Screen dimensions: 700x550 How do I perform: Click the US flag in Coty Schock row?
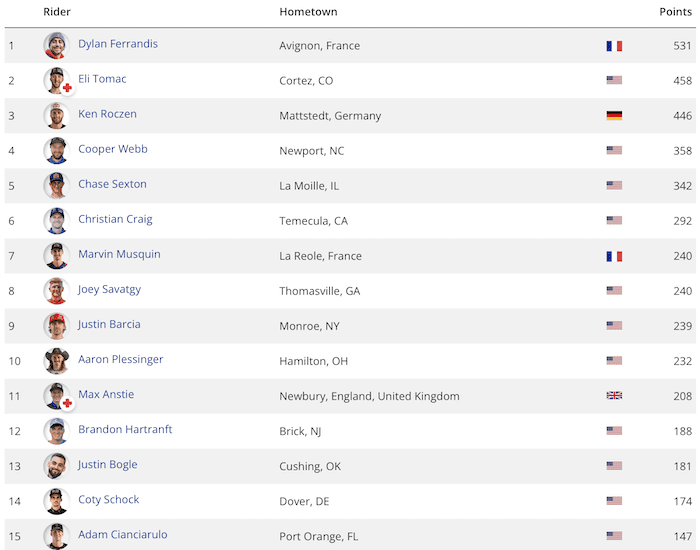coord(614,501)
